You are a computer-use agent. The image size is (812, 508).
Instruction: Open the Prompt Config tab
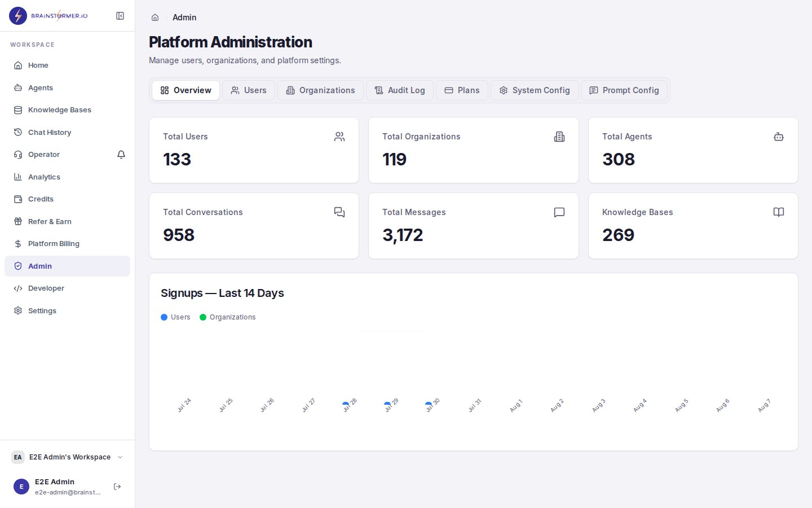(624, 90)
